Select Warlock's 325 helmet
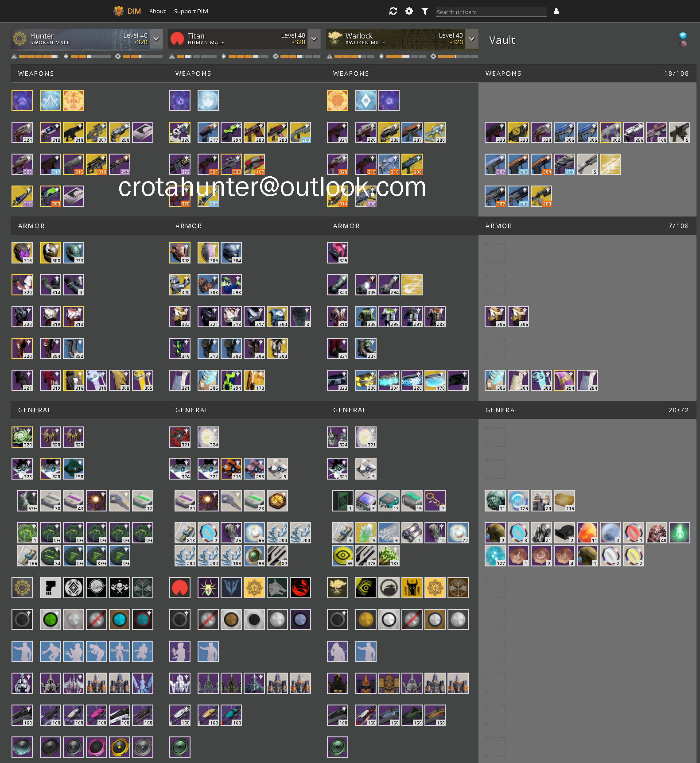Screen dimensions: 700x763 tap(338, 253)
